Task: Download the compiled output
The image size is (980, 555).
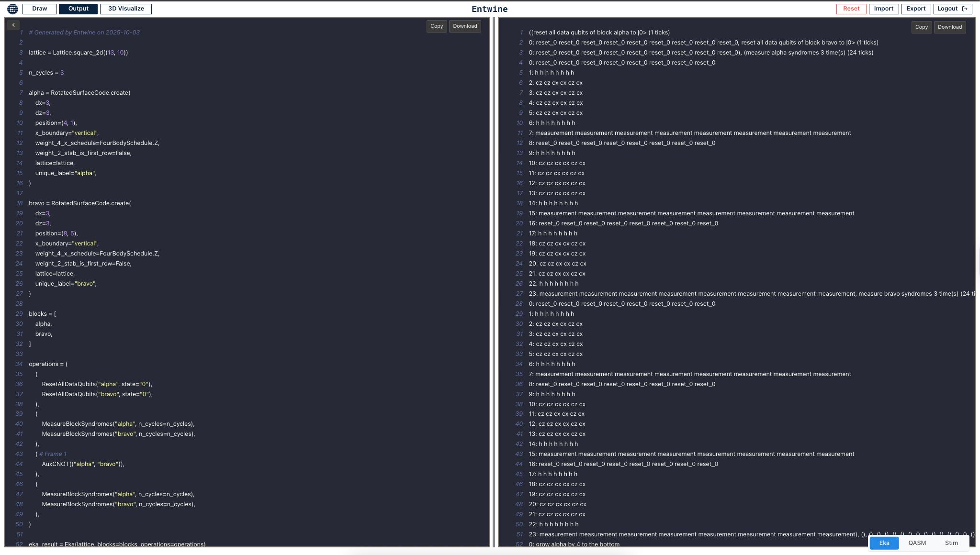Action: tap(949, 27)
